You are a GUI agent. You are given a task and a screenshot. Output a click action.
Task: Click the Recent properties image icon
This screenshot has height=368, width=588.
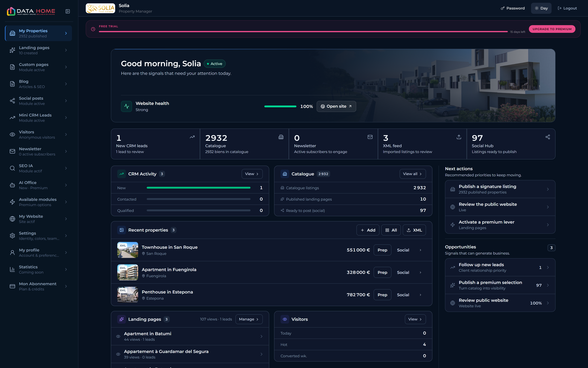point(121,230)
